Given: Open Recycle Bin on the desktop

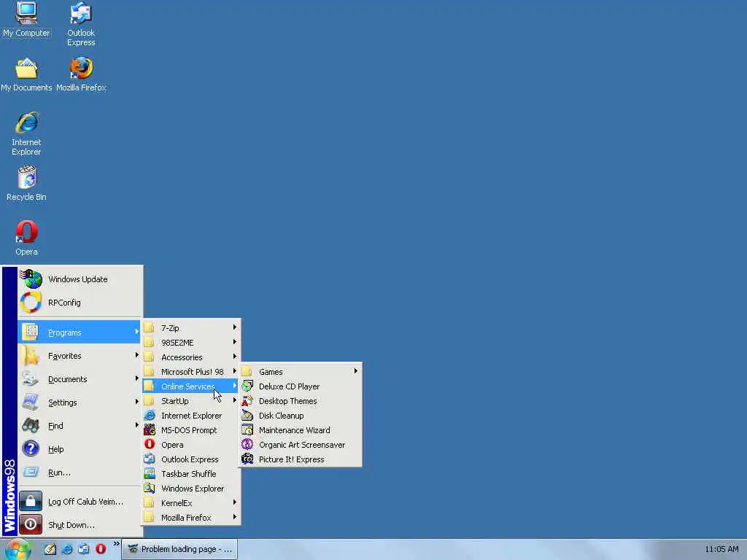Looking at the screenshot, I should pyautogui.click(x=26, y=184).
